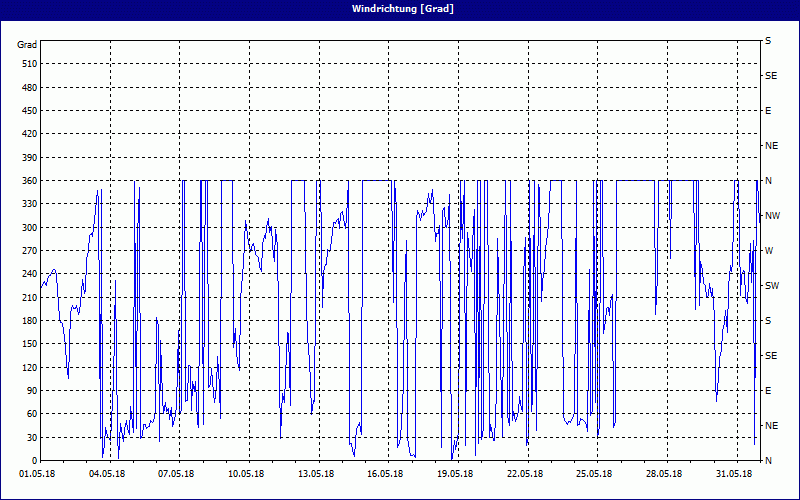Click the 31.05.18 date label
Viewport: 800px width, 500px height.
tap(734, 474)
